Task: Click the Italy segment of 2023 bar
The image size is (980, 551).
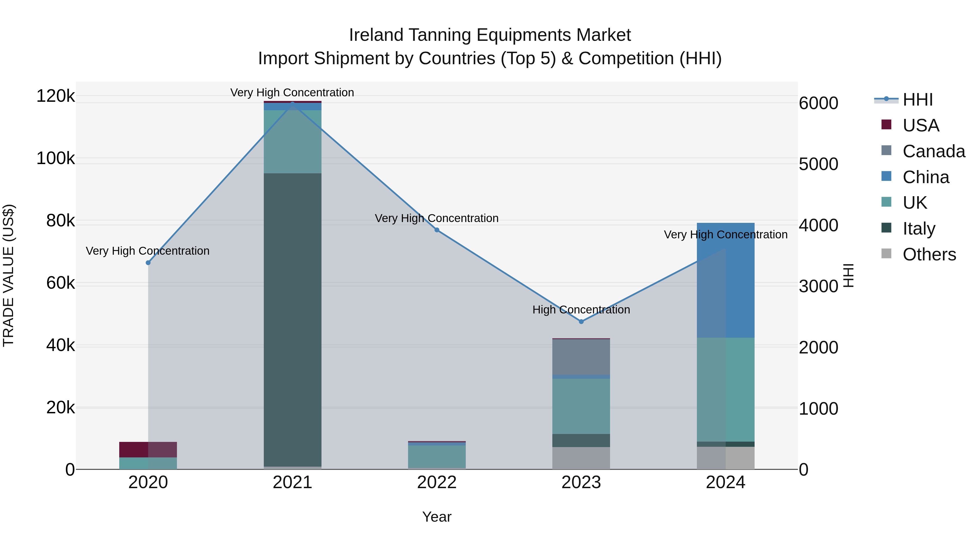Action: (581, 440)
